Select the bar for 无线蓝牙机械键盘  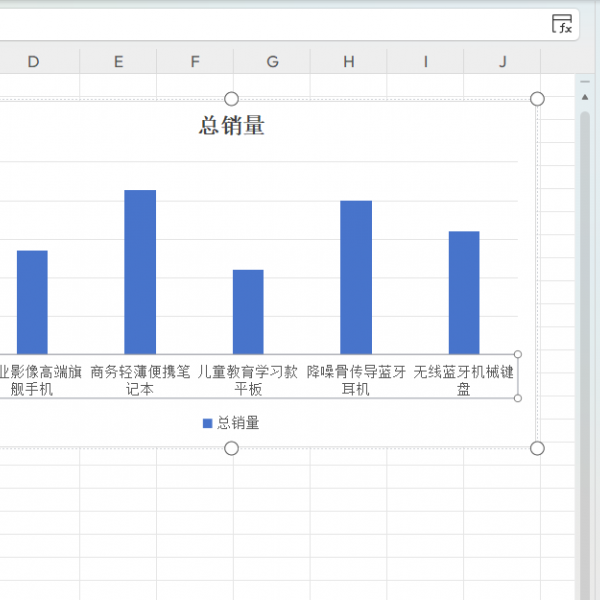(x=464, y=292)
